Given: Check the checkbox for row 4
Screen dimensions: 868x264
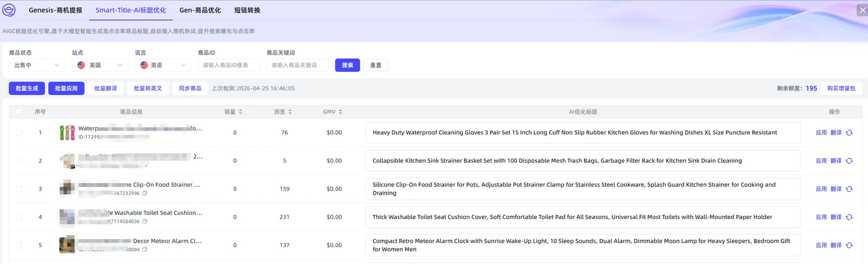Looking at the screenshot, I should point(19,217).
